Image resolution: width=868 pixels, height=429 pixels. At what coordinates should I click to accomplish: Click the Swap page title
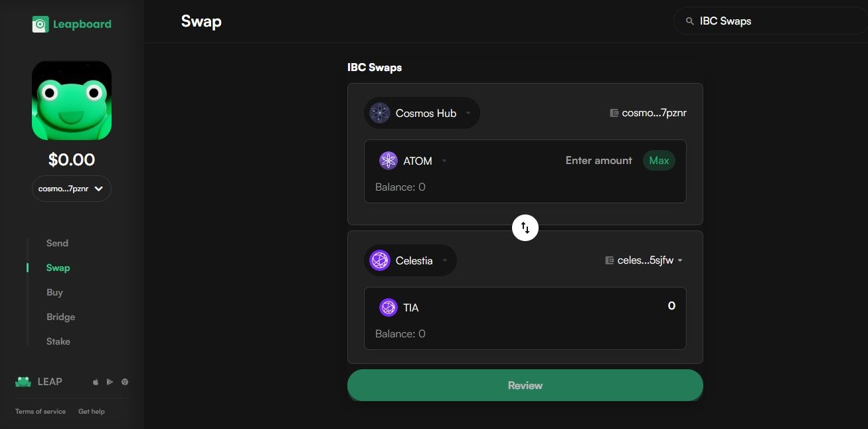point(201,21)
